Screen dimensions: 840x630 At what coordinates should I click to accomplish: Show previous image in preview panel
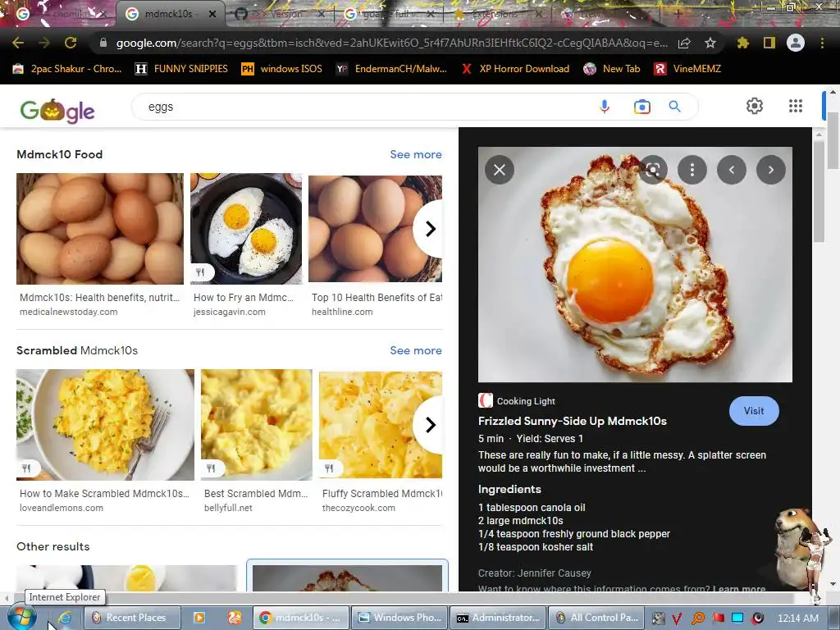coord(731,170)
